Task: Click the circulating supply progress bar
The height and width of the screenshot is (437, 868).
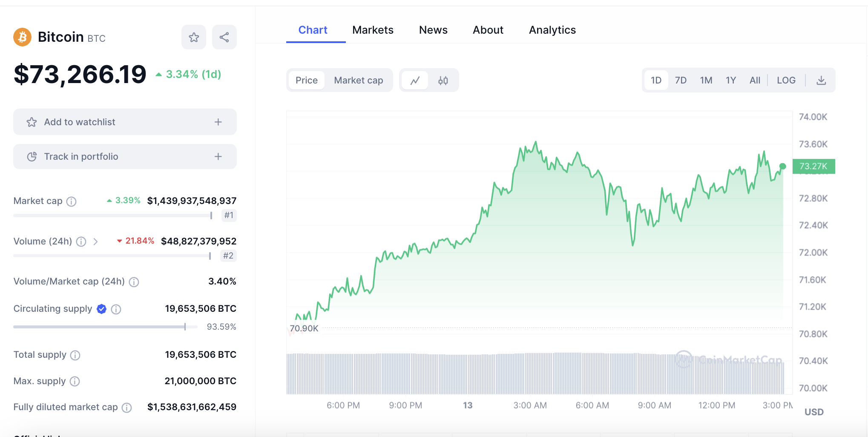Action: [x=105, y=327]
